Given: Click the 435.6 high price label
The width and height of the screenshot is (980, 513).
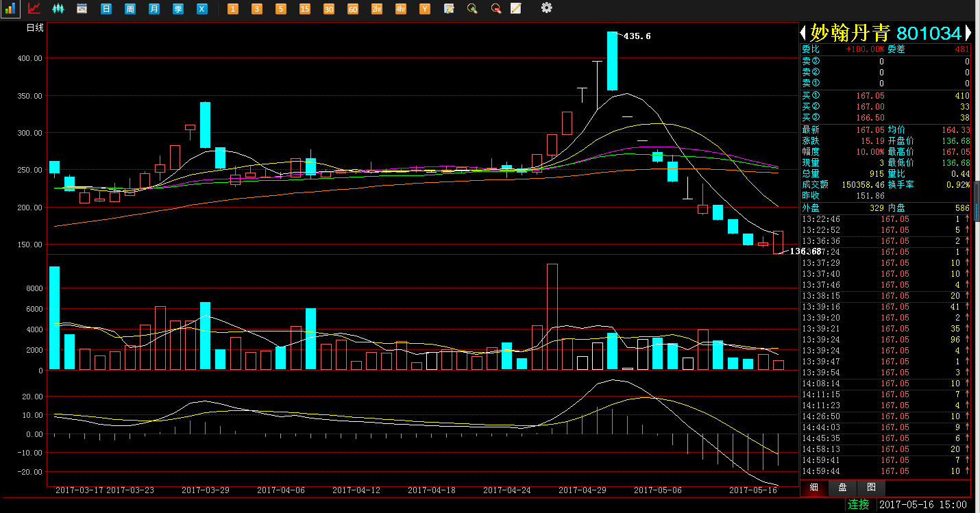Looking at the screenshot, I should [x=637, y=36].
